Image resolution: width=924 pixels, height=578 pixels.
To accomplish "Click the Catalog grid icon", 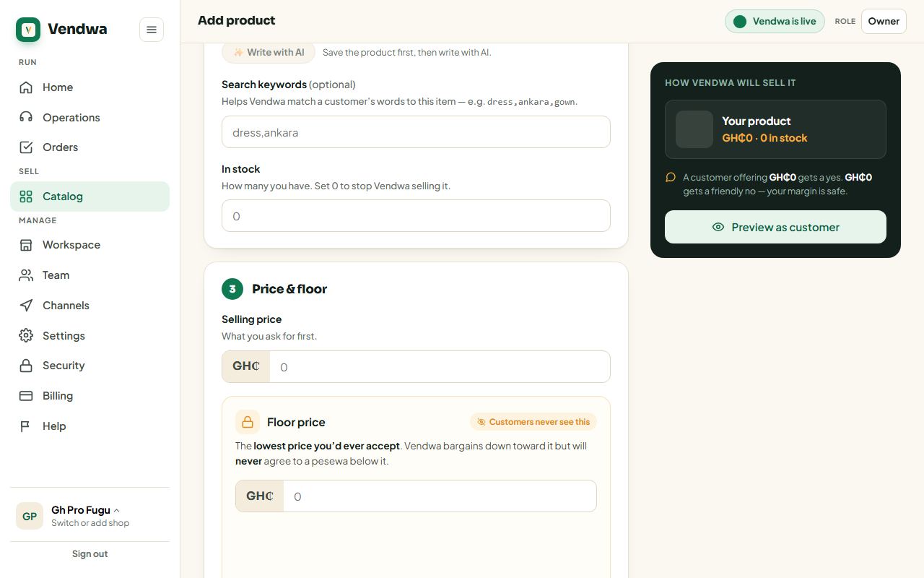I will (x=26, y=197).
